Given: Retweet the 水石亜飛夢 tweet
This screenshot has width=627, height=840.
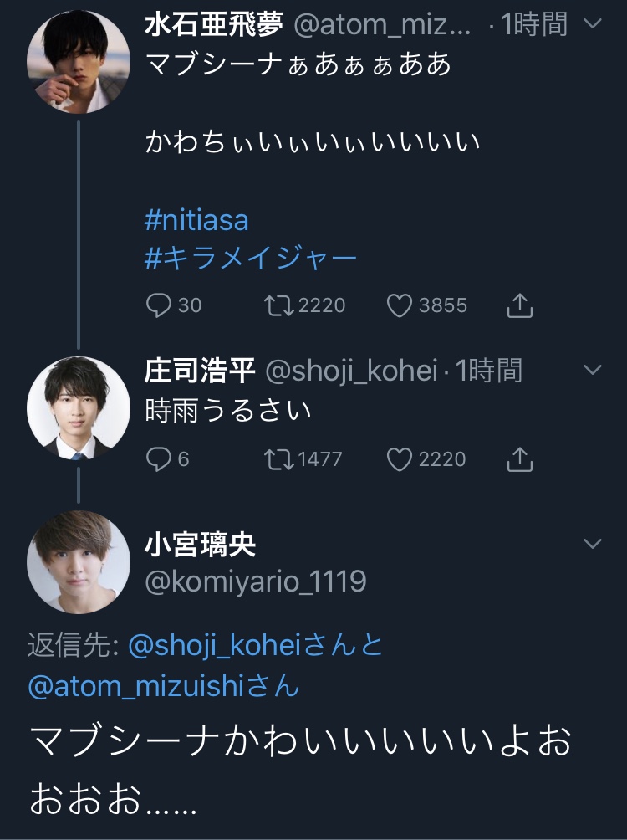Looking at the screenshot, I should (275, 305).
